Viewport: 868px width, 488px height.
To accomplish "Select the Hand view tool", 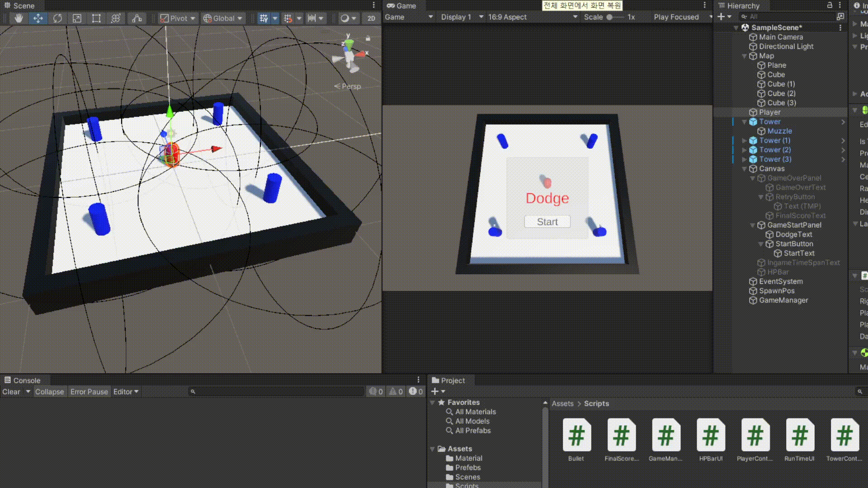I will tap(19, 18).
